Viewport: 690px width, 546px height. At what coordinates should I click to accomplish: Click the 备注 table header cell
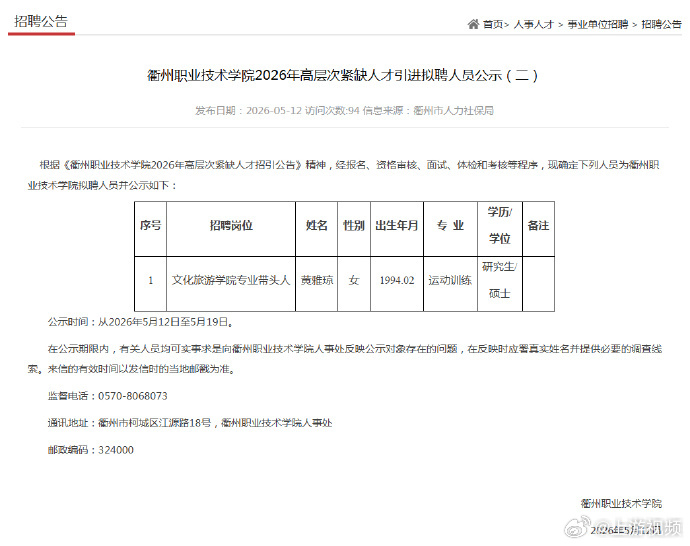[x=538, y=229]
